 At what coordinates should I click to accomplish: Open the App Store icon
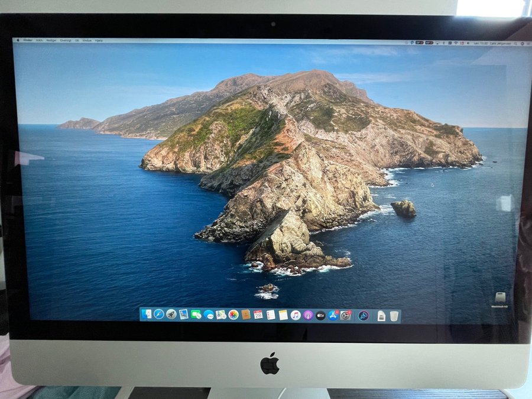coord(333,316)
